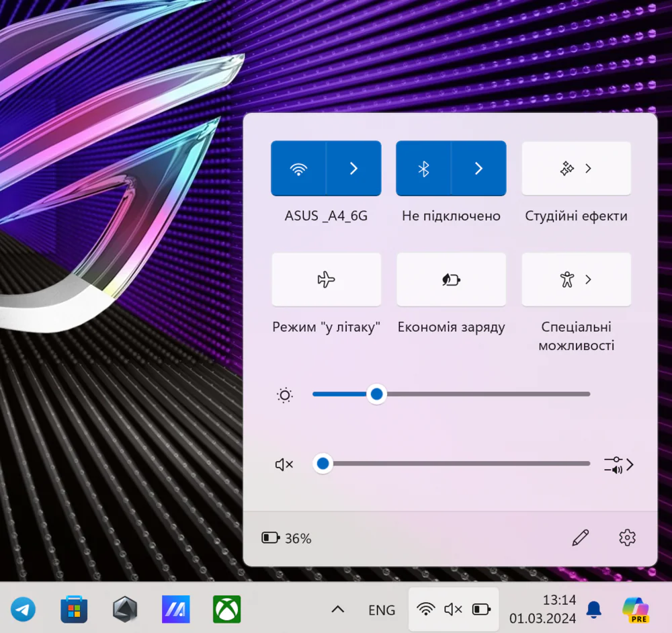Click the ASUS _A4_6G network label
Viewport: 672px width, 633px height.
[326, 216]
